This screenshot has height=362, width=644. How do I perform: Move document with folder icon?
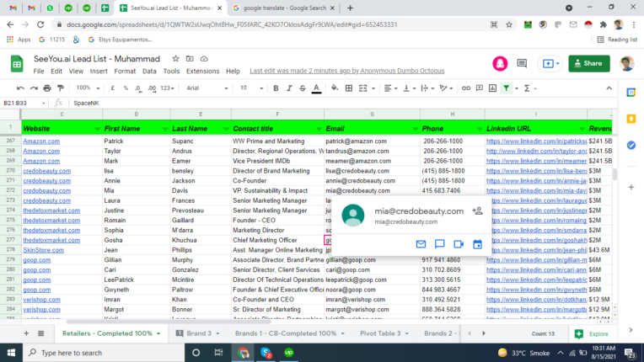click(x=190, y=59)
